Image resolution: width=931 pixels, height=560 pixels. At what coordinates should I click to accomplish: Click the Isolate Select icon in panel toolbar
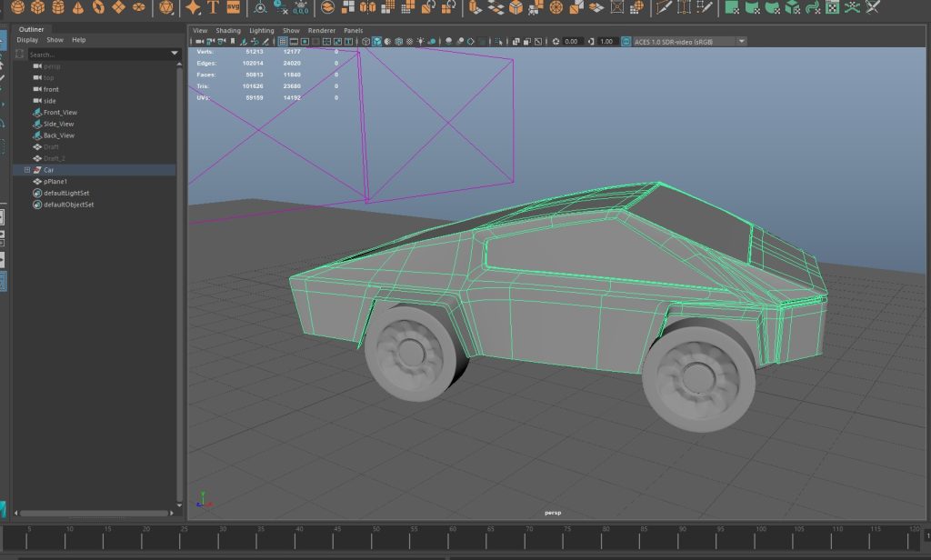coord(499,42)
